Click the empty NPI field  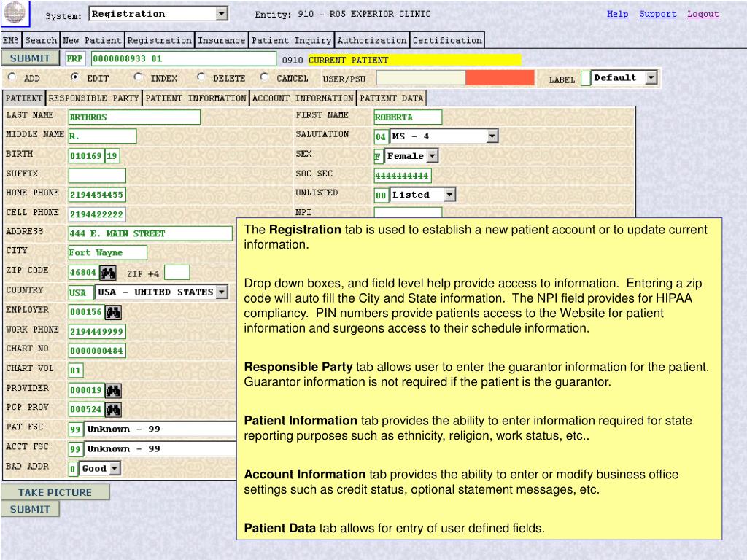[408, 212]
